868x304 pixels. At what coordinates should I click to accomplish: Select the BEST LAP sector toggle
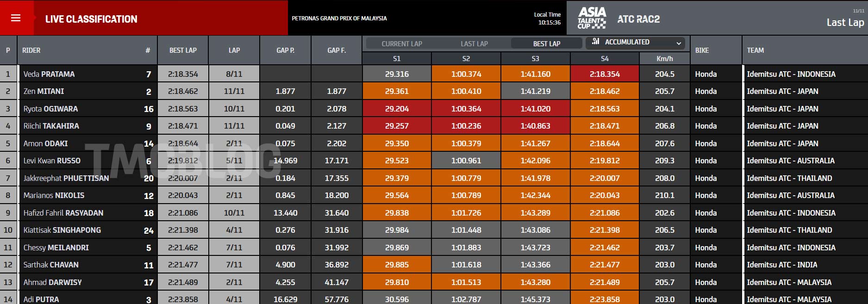546,43
